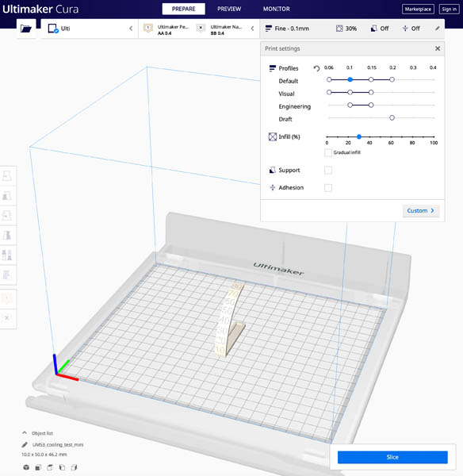Select Default profile at 0.2 layer height
Screen dimensions: 463x476
tap(392, 79)
